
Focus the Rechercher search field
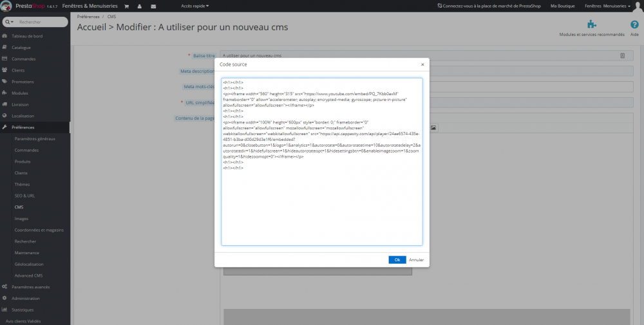(42, 22)
